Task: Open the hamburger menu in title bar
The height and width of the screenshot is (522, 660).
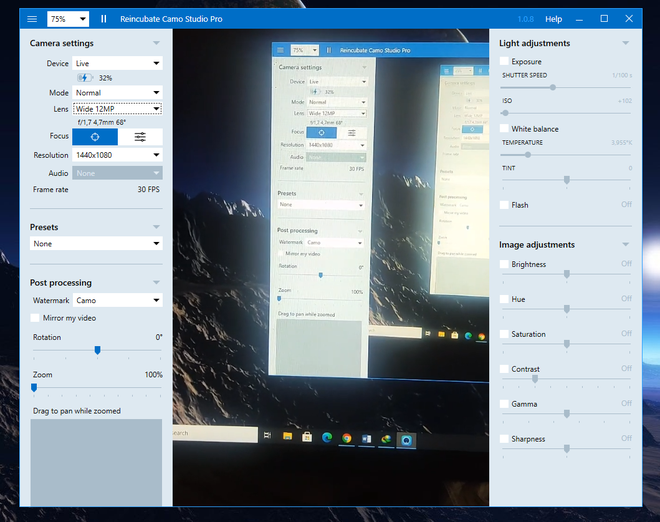Action: (x=32, y=19)
